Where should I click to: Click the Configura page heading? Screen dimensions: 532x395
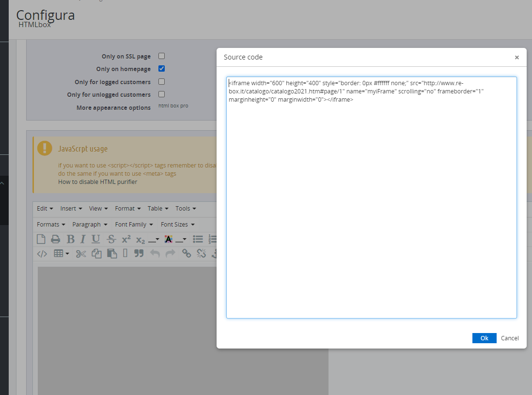coord(46,15)
